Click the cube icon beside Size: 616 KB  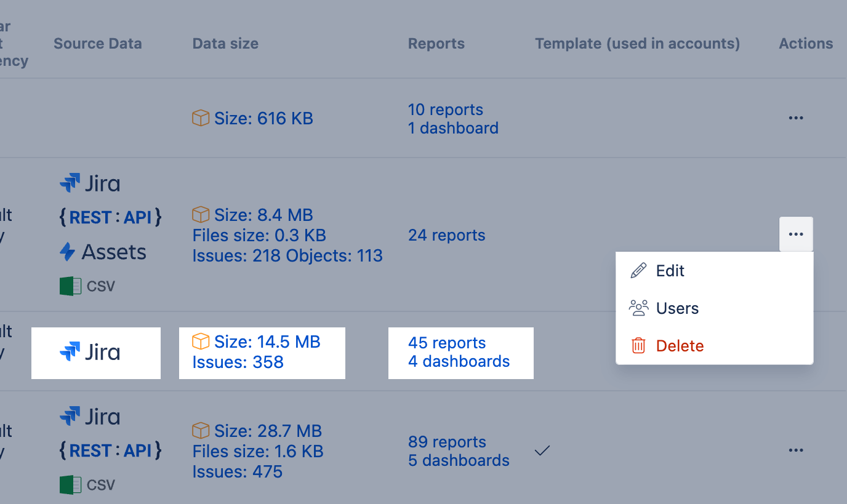[201, 118]
